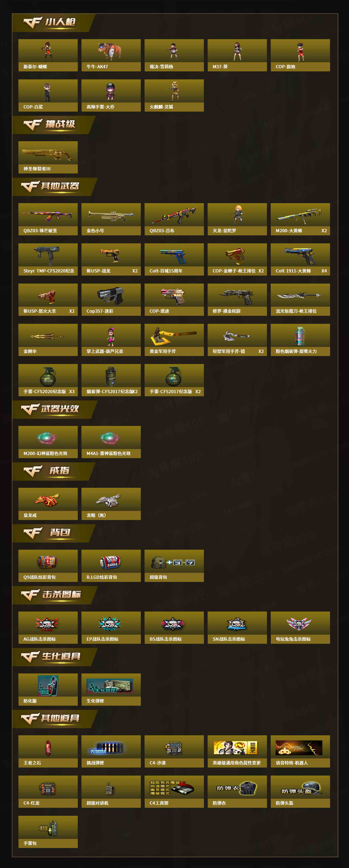Choose the 手雷包 grenade pack item

48,832
